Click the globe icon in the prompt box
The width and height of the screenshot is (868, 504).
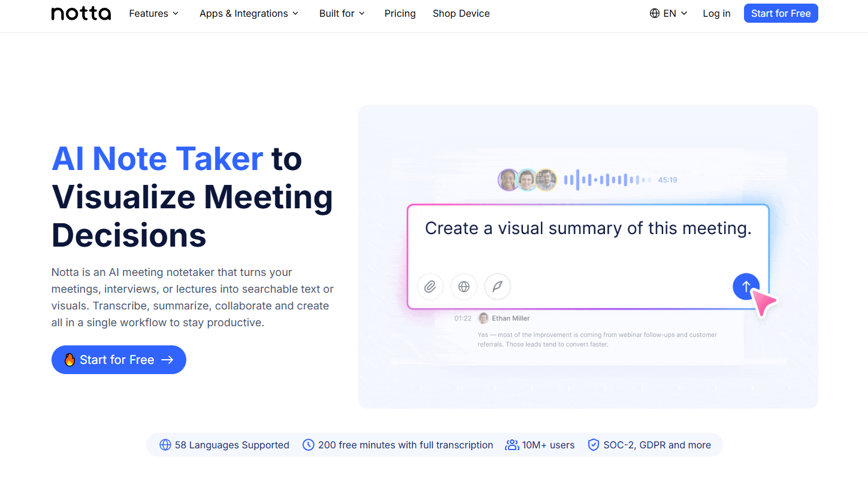point(464,287)
